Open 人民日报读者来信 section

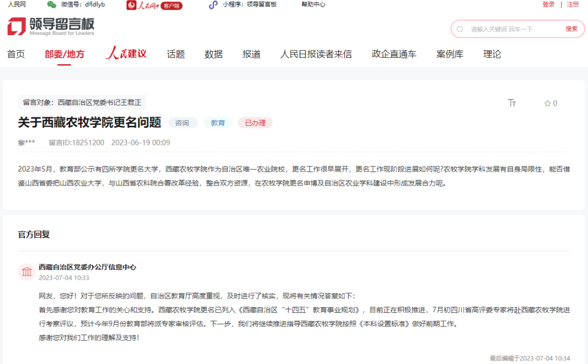(316, 54)
